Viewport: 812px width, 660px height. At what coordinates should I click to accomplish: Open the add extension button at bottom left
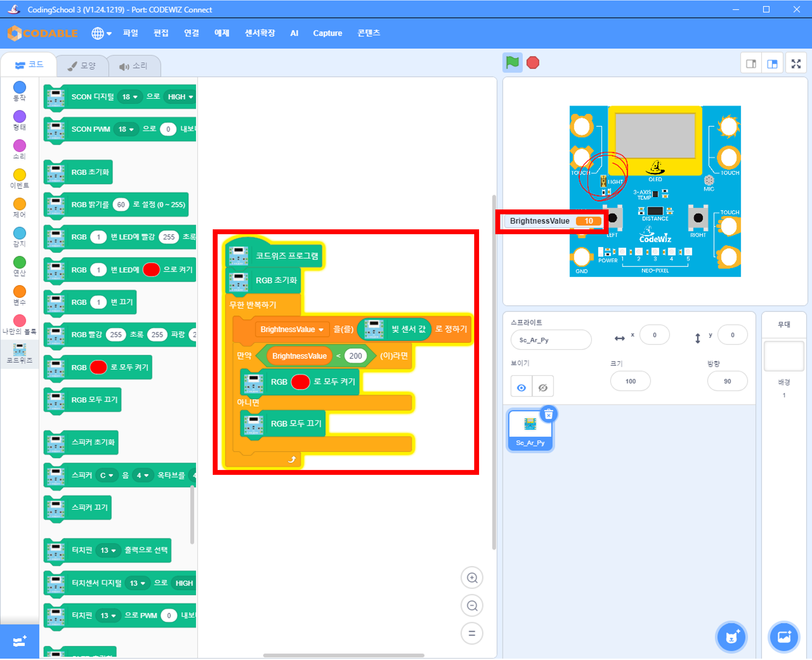point(19,641)
